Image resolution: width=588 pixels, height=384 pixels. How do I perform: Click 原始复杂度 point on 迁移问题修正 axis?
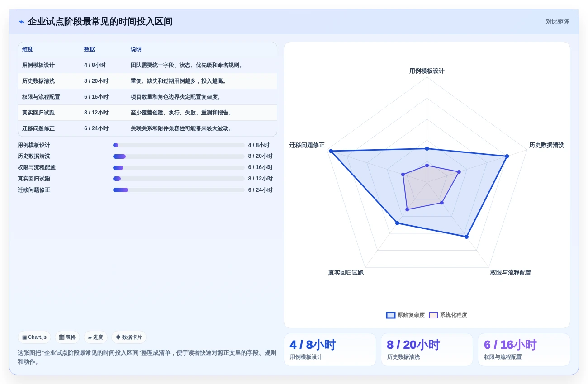(x=331, y=151)
